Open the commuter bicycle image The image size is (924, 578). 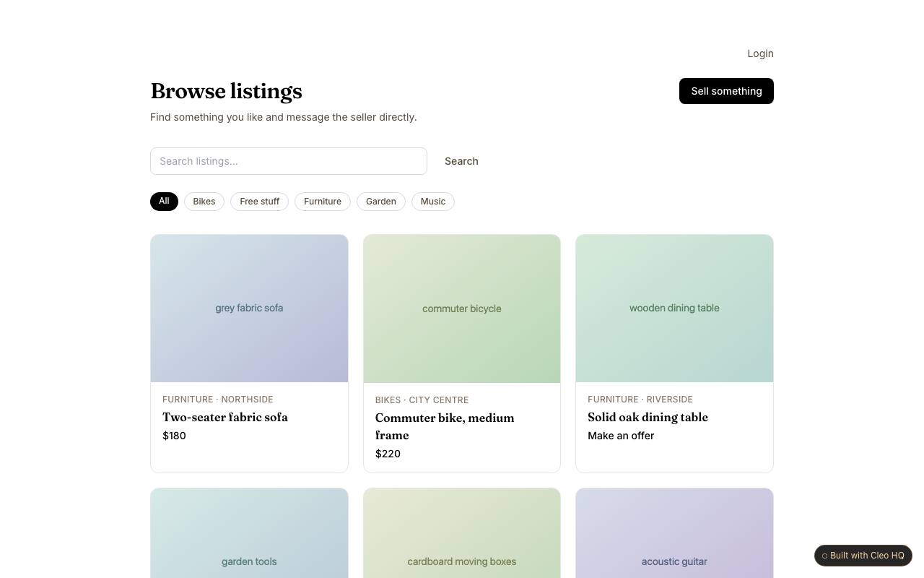[x=462, y=309]
